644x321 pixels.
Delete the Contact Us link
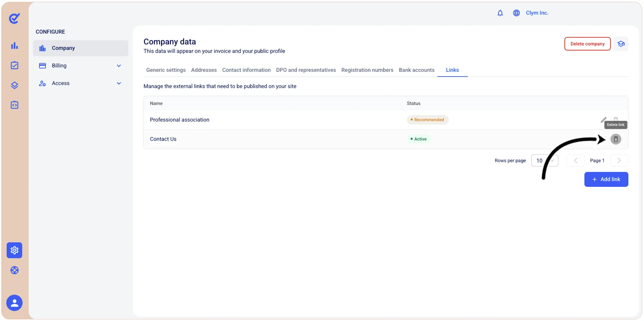[x=615, y=139]
